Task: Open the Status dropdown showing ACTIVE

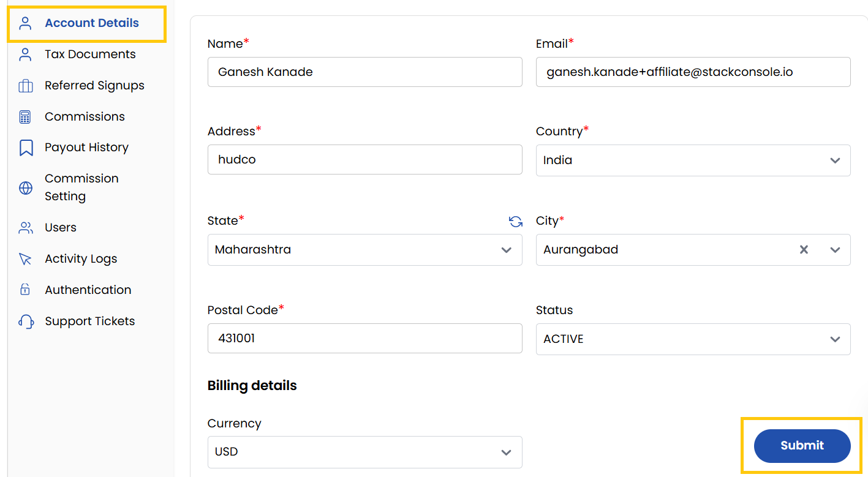Action: pyautogui.click(x=692, y=339)
